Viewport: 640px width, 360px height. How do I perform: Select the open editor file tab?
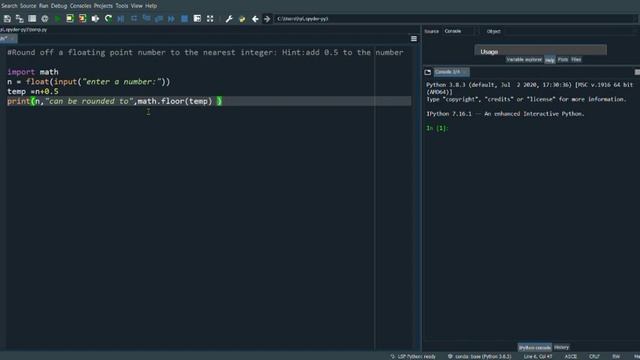[8, 39]
